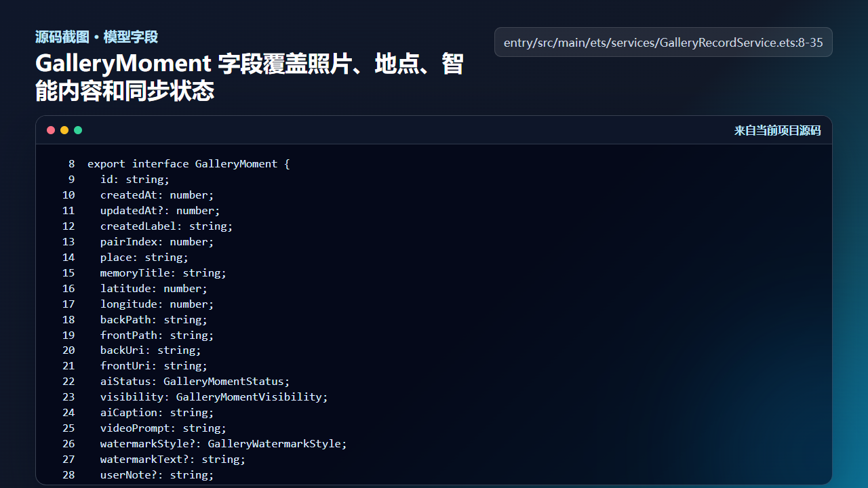This screenshot has height=488, width=868.
Task: Click line number 22
Action: (x=68, y=382)
